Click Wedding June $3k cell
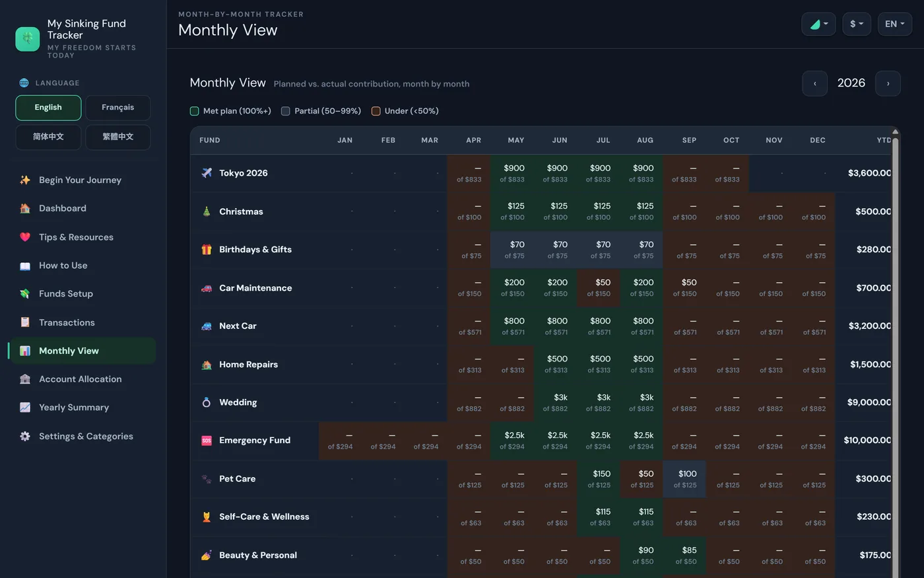Image resolution: width=924 pixels, height=578 pixels. [556, 402]
